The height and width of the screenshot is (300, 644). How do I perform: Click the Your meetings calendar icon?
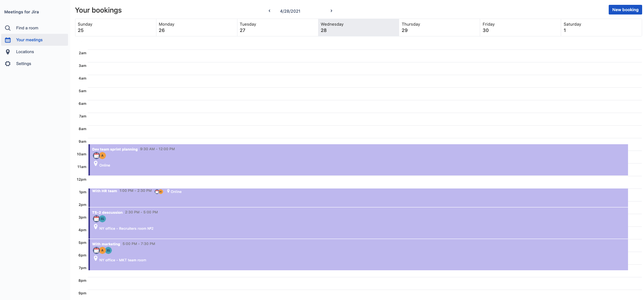(x=8, y=40)
